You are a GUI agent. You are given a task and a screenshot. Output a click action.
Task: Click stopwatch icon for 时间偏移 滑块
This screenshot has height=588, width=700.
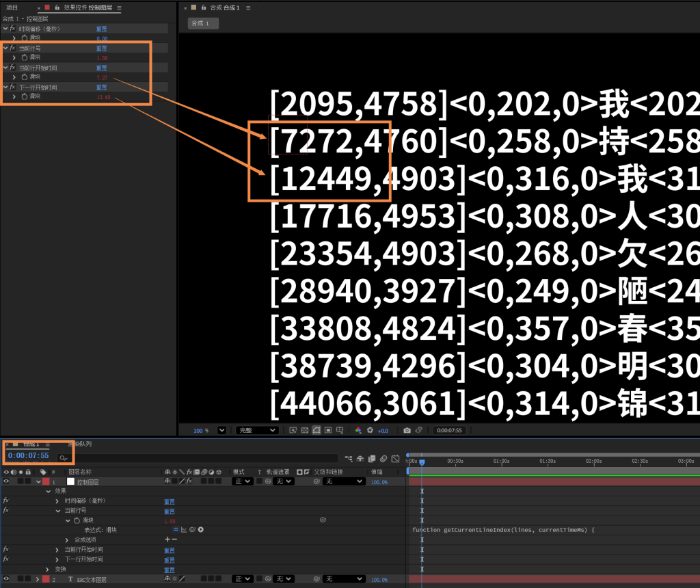(24, 38)
